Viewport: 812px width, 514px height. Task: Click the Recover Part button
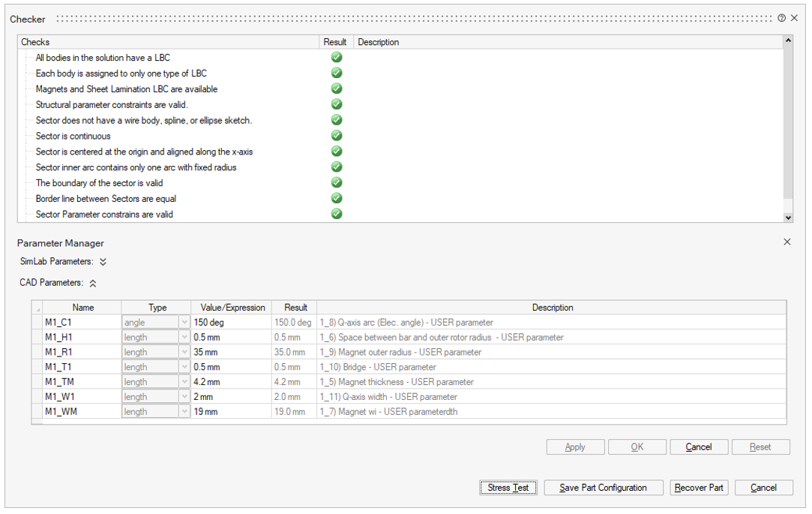pyautogui.click(x=699, y=488)
